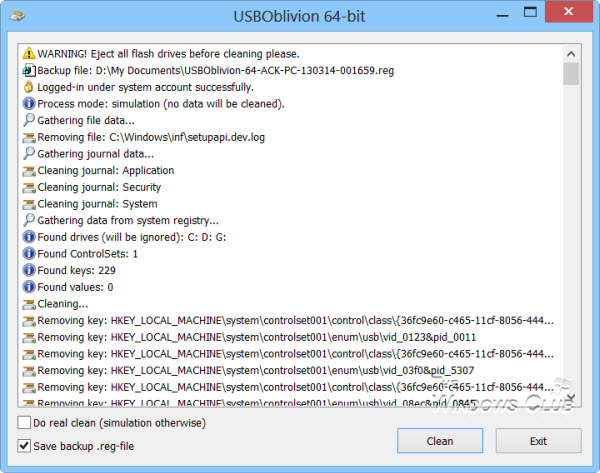Select the "Backup file: D:\My Documents" line

tap(215, 70)
